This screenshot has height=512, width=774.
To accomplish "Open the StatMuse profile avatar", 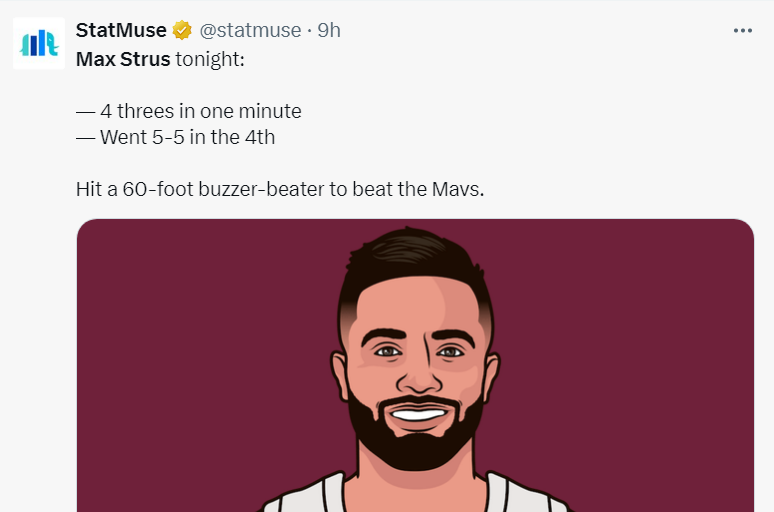I will pyautogui.click(x=37, y=43).
